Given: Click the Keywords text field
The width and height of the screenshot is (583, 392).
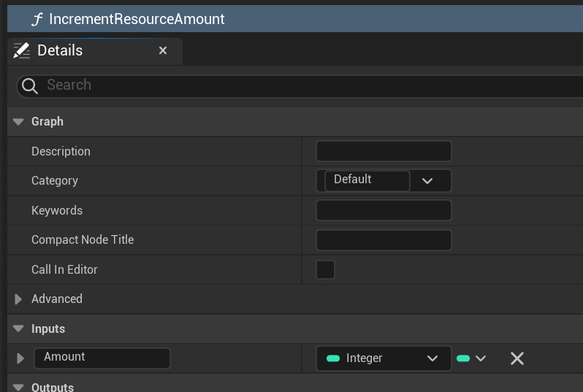Looking at the screenshot, I should pos(384,210).
